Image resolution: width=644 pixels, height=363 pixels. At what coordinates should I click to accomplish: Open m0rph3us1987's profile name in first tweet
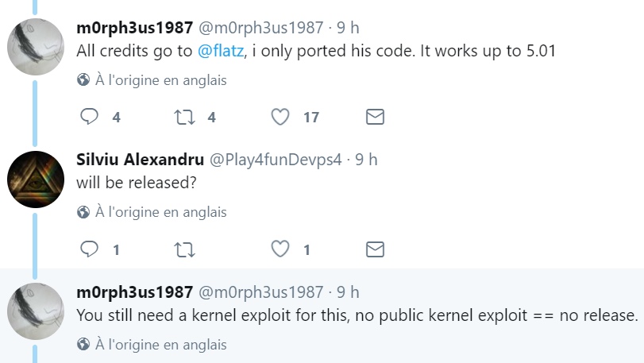[134, 28]
